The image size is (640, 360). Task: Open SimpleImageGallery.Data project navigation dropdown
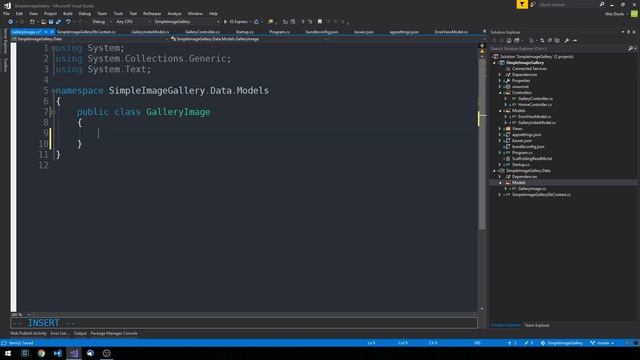pos(90,39)
